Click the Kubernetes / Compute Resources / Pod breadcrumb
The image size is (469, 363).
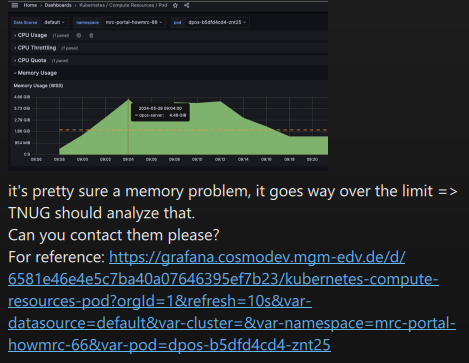coord(123,5)
